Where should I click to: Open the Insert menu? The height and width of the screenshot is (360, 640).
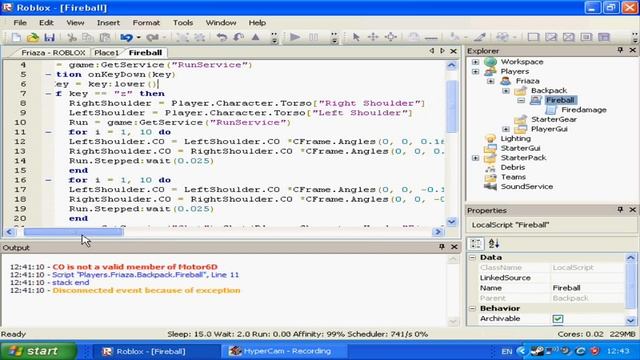(108, 23)
